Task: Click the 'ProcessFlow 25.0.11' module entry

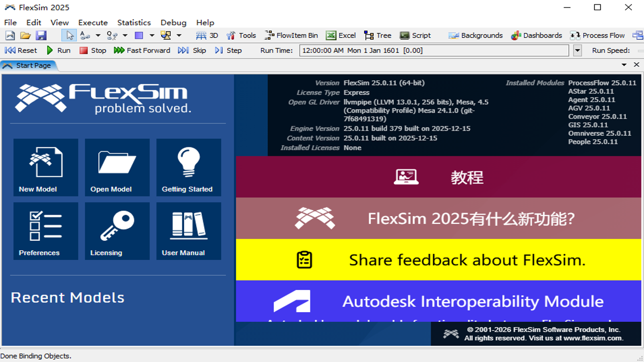Action: pos(602,83)
